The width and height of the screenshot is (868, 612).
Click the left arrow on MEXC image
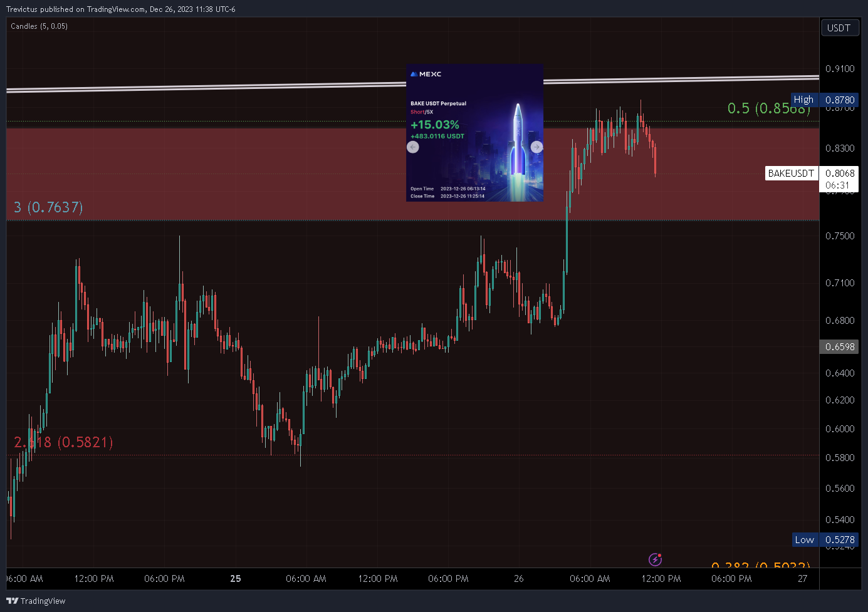click(412, 147)
